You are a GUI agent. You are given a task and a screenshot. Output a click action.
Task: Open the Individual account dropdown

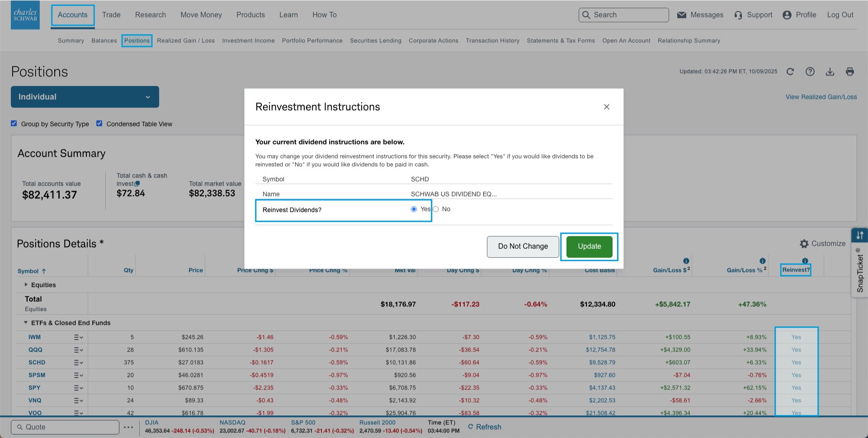point(85,97)
